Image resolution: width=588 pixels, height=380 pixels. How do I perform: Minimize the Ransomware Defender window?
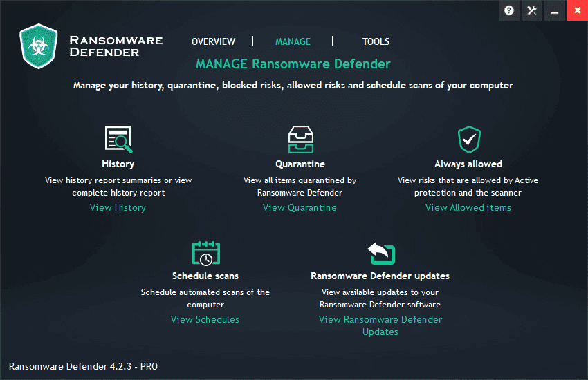click(555, 10)
